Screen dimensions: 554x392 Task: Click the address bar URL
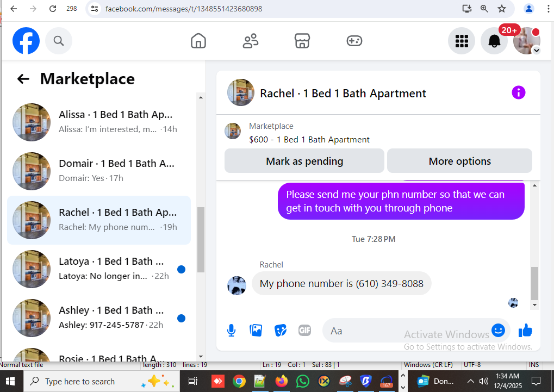click(x=184, y=9)
